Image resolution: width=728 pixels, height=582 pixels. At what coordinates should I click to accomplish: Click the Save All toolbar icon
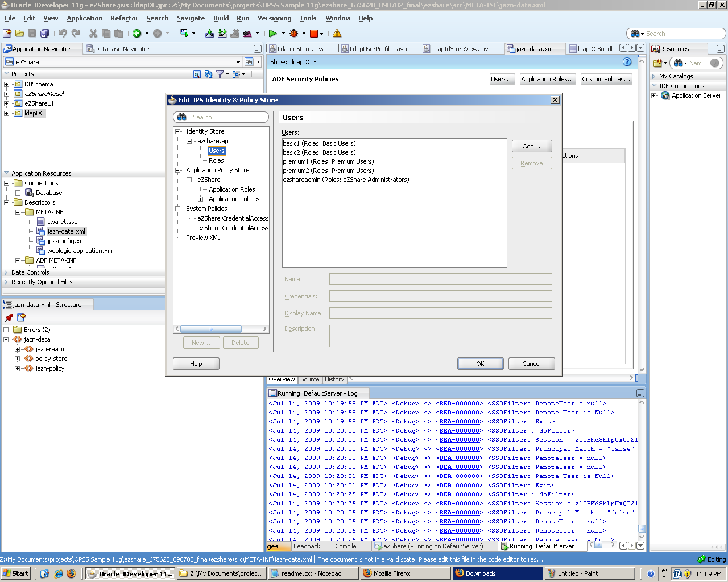44,34
